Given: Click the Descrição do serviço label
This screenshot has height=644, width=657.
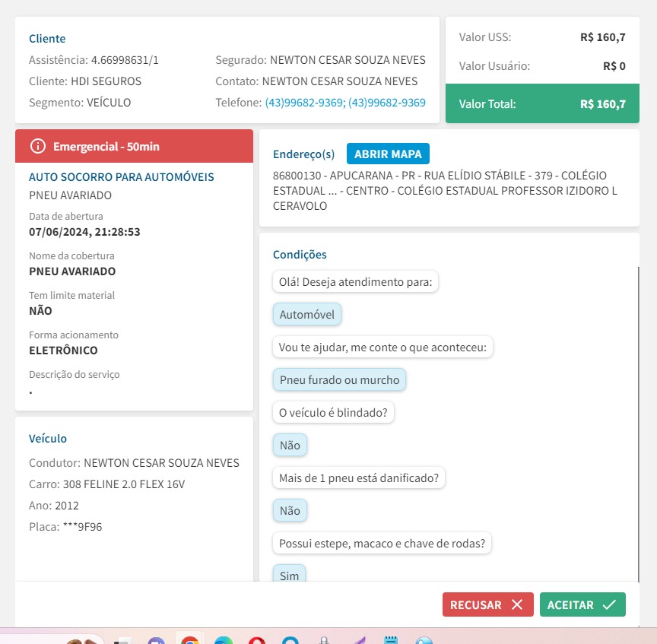Looking at the screenshot, I should point(75,375).
